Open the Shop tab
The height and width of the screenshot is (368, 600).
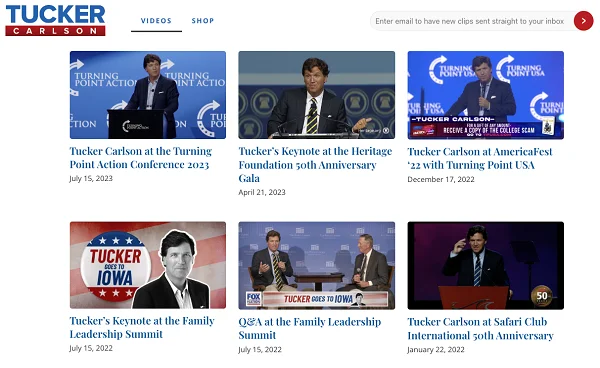pyautogui.click(x=202, y=21)
